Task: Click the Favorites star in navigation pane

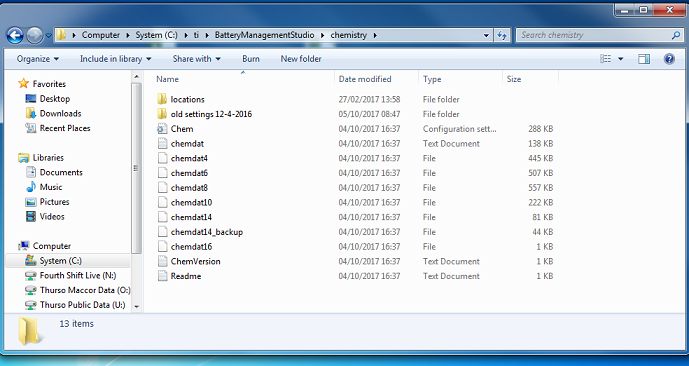Action: tap(23, 83)
